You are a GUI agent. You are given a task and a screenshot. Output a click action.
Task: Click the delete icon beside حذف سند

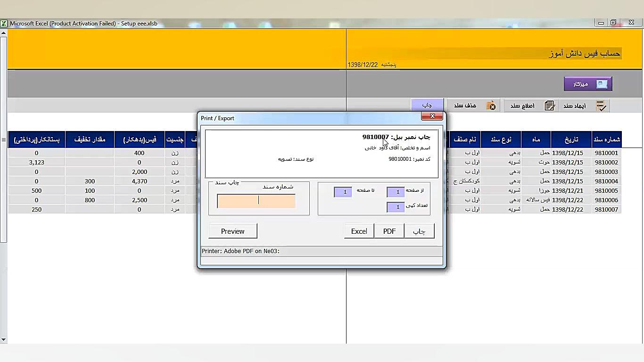tap(491, 106)
